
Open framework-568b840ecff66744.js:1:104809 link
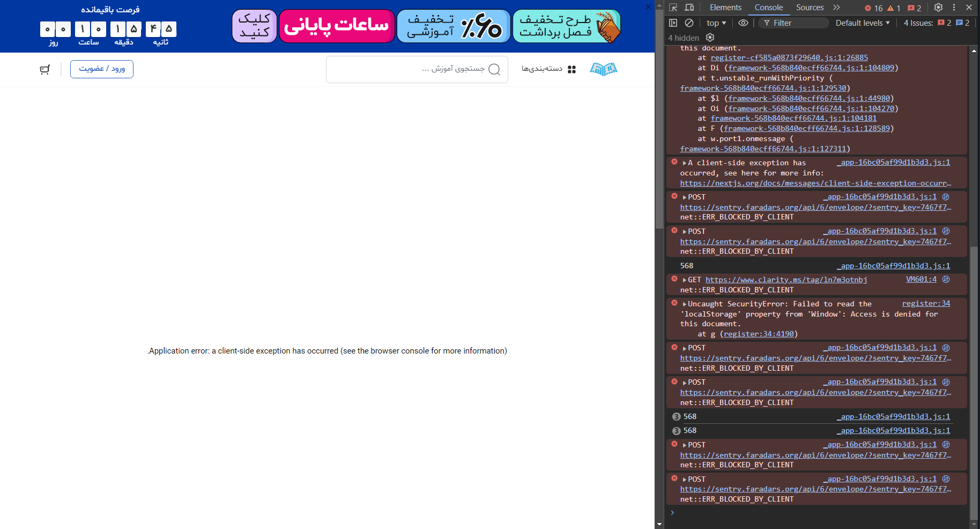click(811, 68)
